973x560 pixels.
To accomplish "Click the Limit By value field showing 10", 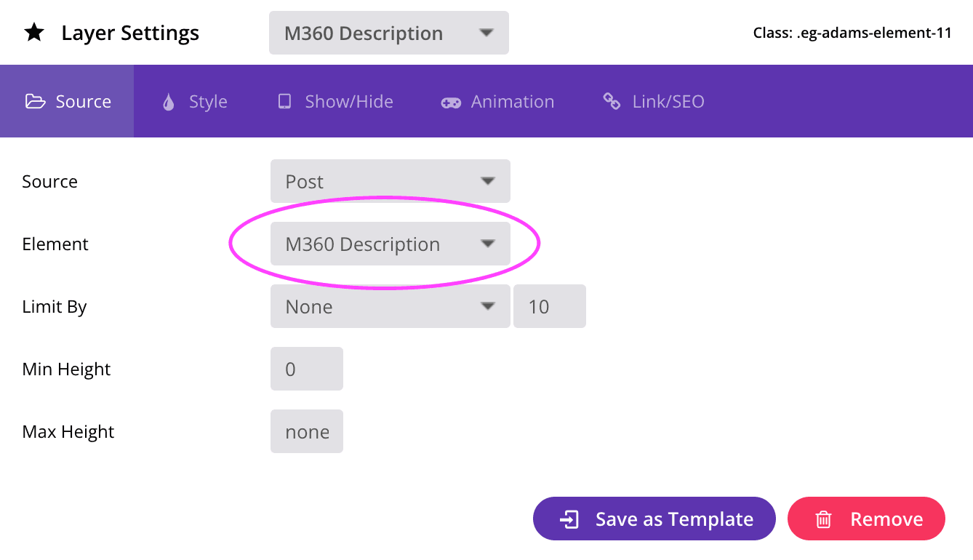I will 549,306.
